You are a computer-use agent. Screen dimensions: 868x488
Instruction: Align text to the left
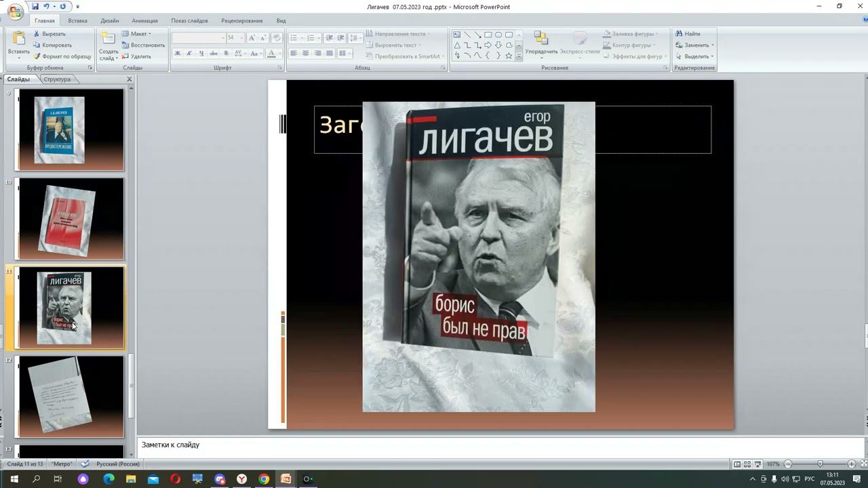tap(294, 54)
